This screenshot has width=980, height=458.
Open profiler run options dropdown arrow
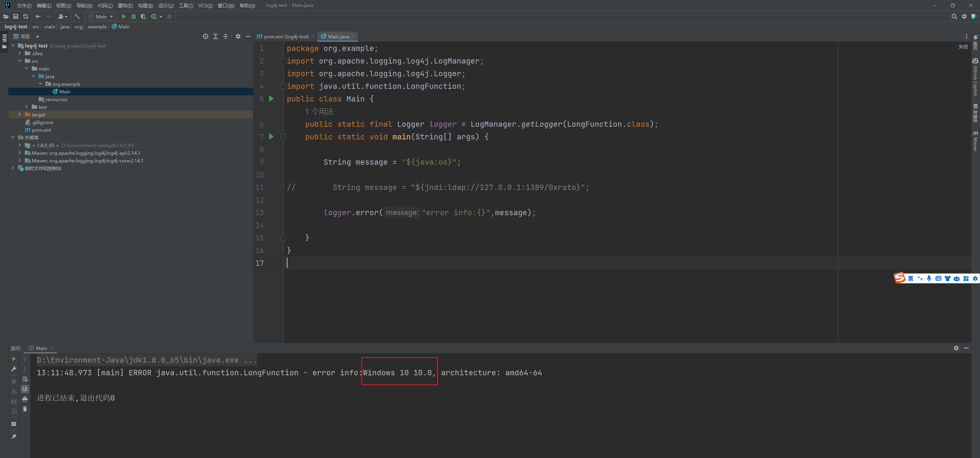(161, 16)
